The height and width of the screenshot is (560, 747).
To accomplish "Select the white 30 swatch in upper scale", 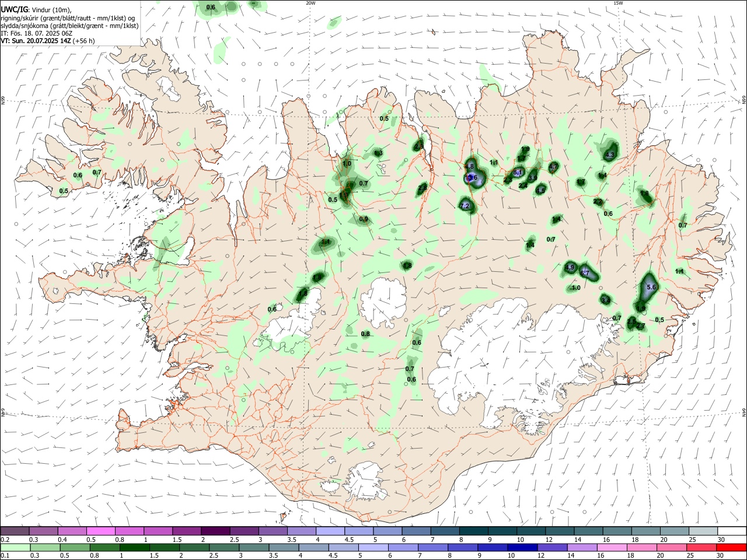I will tap(732, 531).
